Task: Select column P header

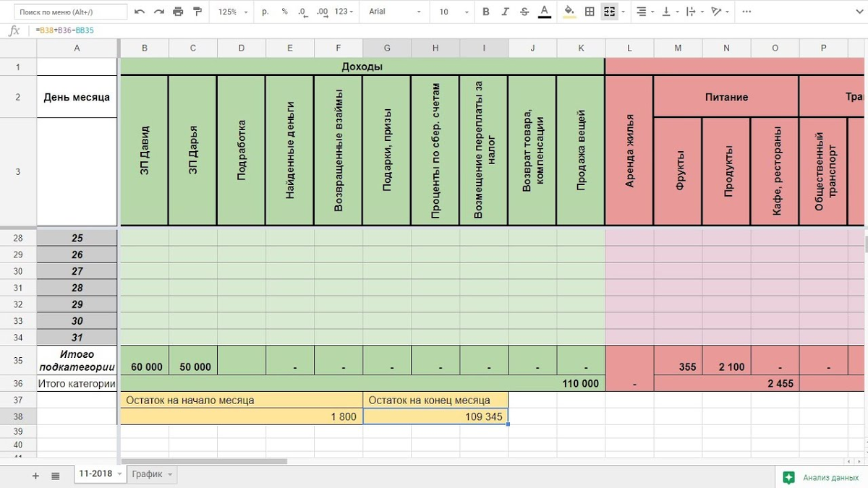Action: (823, 48)
